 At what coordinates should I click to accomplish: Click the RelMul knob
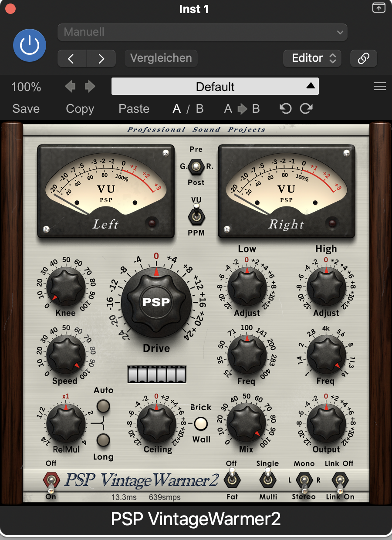click(66, 424)
